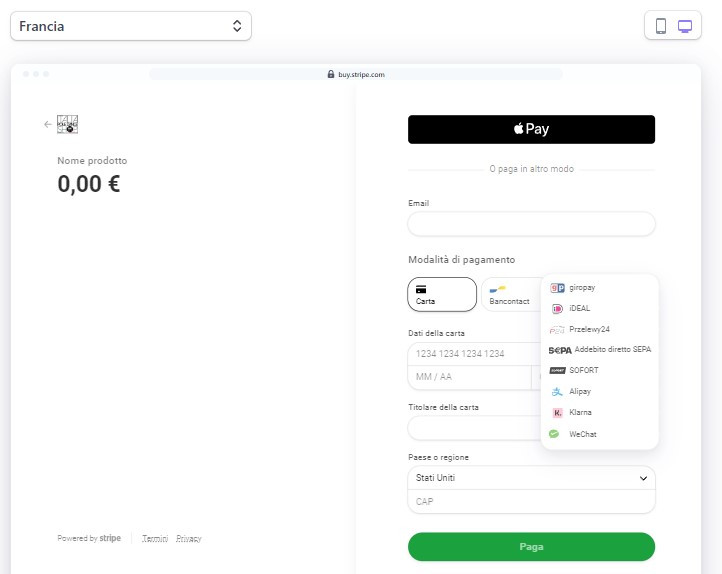Switch to desktop preview icon
722x574 pixels.
[x=685, y=26]
